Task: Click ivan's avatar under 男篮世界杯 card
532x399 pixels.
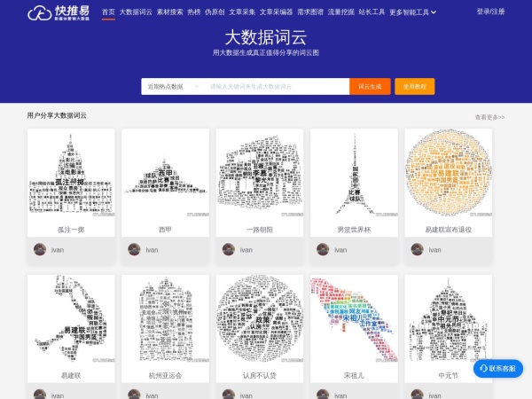Action: pyautogui.click(x=323, y=250)
